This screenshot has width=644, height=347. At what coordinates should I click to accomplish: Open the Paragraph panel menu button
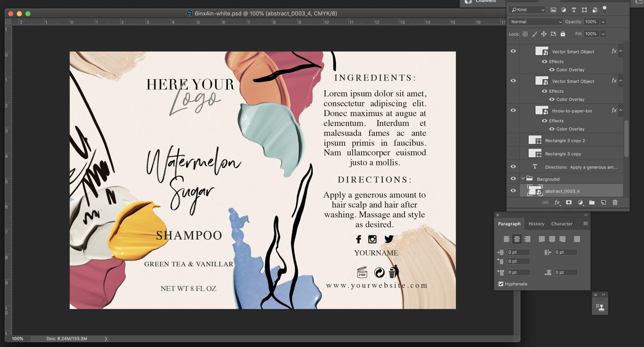585,223
